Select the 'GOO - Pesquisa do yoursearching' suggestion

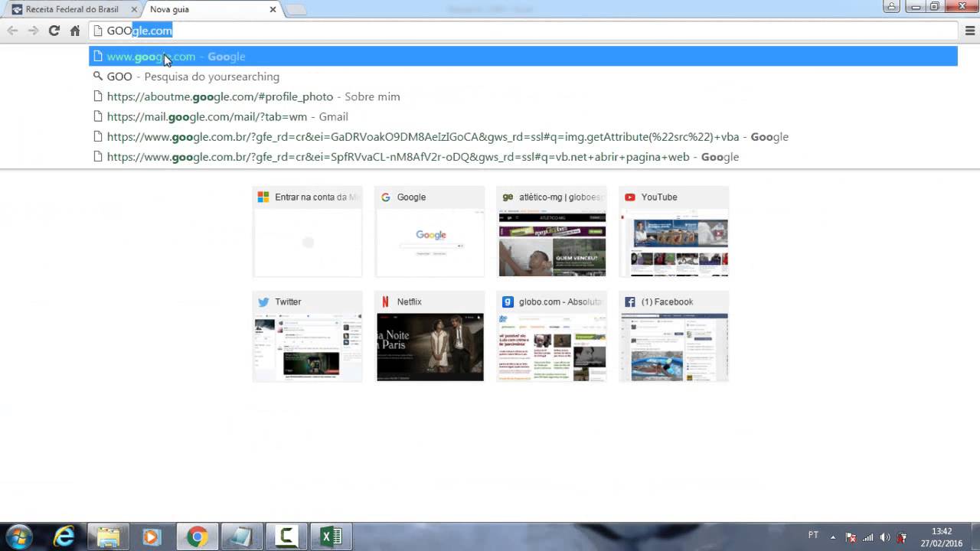524,77
